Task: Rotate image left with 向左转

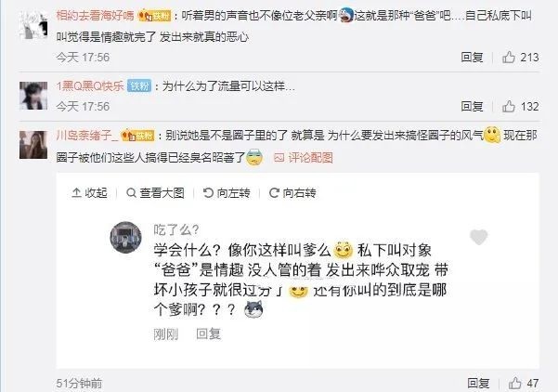Action: [x=227, y=193]
